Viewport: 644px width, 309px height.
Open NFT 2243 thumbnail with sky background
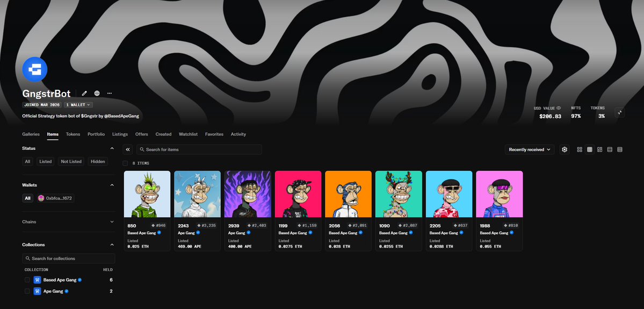coord(197,194)
